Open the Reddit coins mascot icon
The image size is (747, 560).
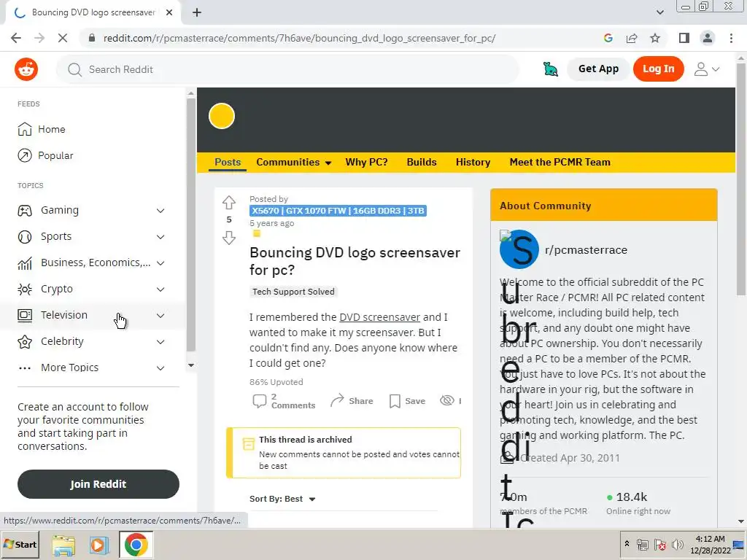551,69
